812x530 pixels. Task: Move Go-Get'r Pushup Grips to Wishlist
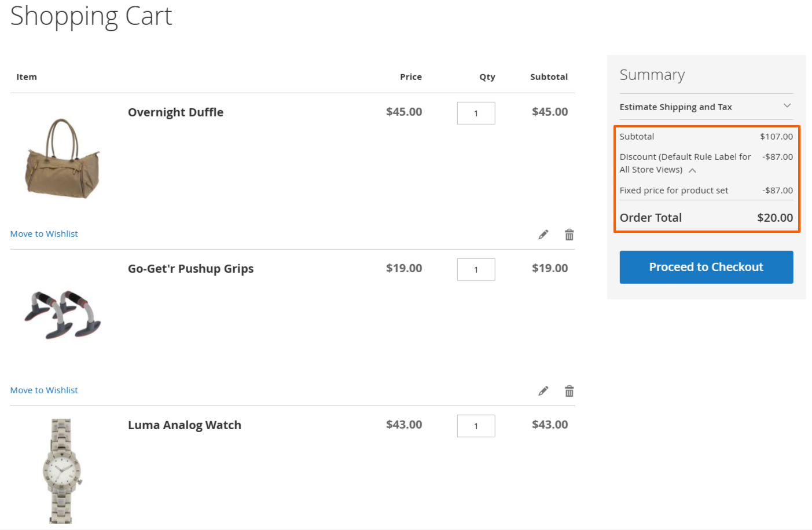tap(44, 390)
